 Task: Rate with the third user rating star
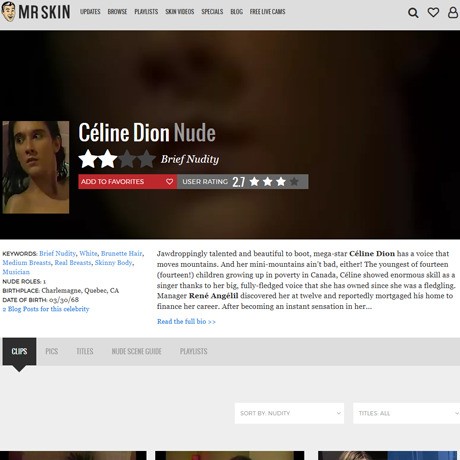point(281,182)
